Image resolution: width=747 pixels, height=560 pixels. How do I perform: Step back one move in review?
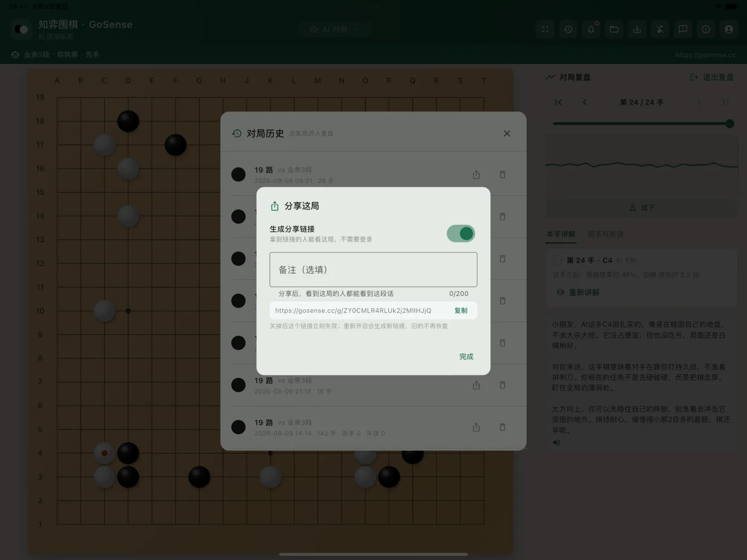(x=585, y=102)
